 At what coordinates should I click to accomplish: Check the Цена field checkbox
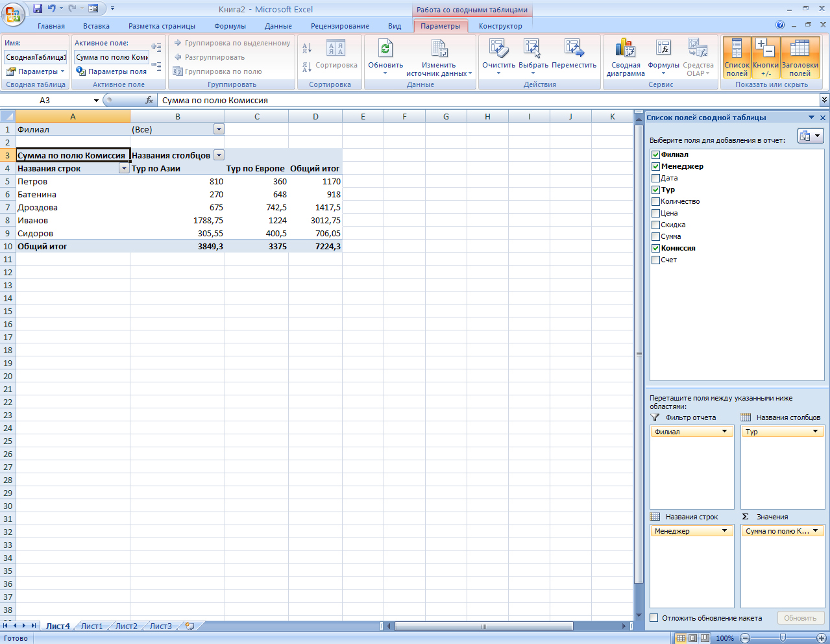[x=655, y=213]
